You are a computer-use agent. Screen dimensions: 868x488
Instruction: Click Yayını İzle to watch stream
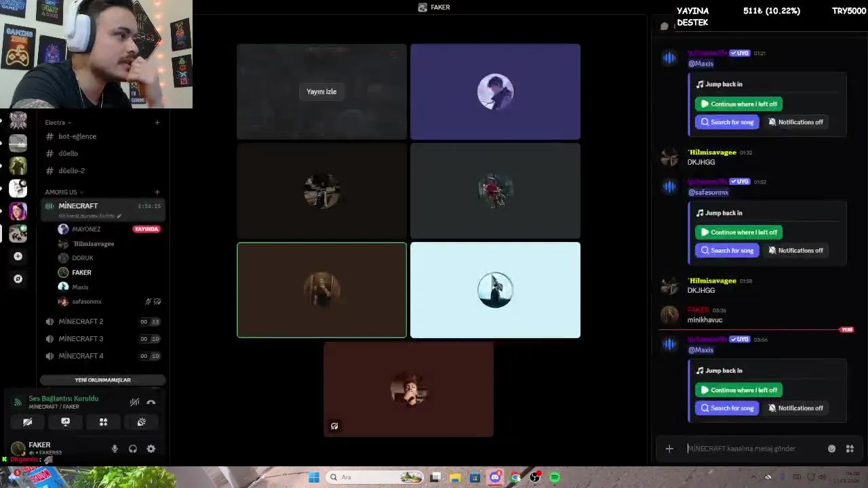click(x=321, y=91)
